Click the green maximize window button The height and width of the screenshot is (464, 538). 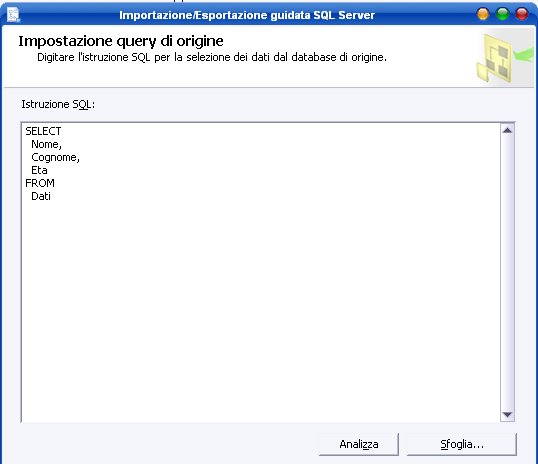pos(502,14)
